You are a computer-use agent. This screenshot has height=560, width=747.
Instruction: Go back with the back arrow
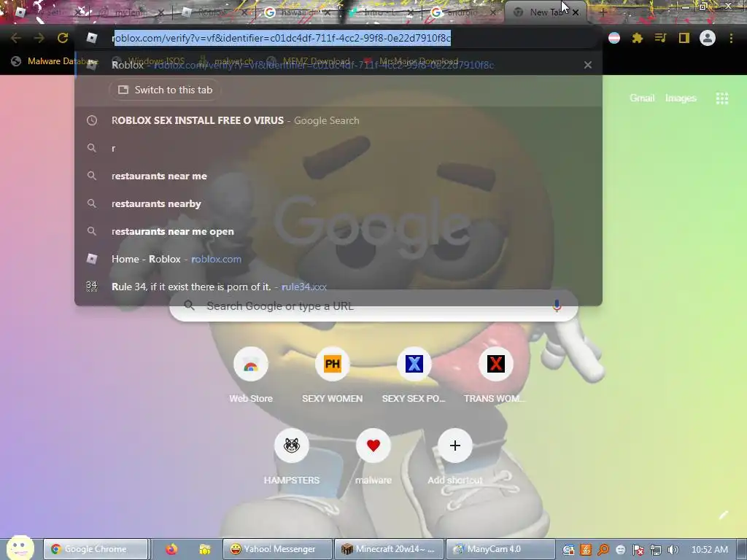16,38
